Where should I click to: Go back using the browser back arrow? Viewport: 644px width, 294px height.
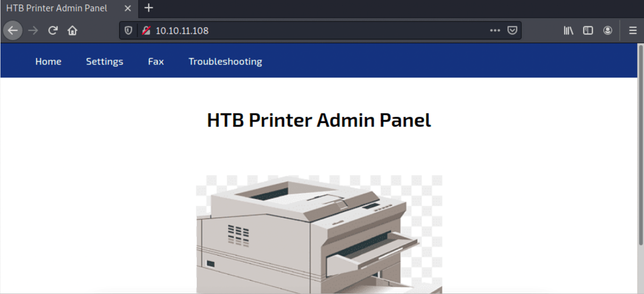(x=13, y=31)
